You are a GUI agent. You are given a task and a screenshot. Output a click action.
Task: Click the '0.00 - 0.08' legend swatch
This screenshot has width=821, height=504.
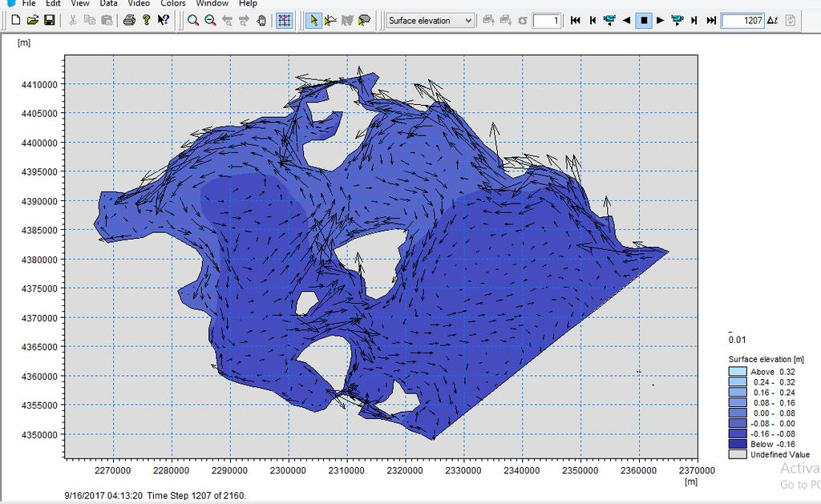(738, 413)
